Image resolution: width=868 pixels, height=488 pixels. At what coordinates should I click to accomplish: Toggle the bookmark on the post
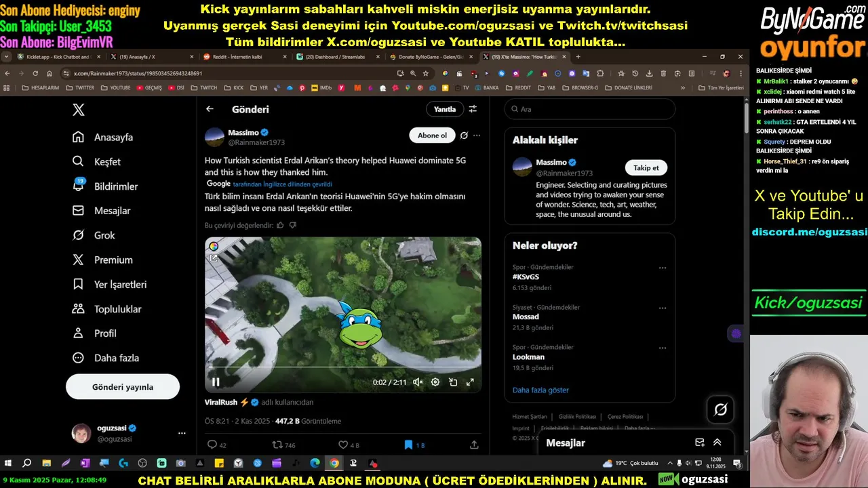tap(414, 445)
